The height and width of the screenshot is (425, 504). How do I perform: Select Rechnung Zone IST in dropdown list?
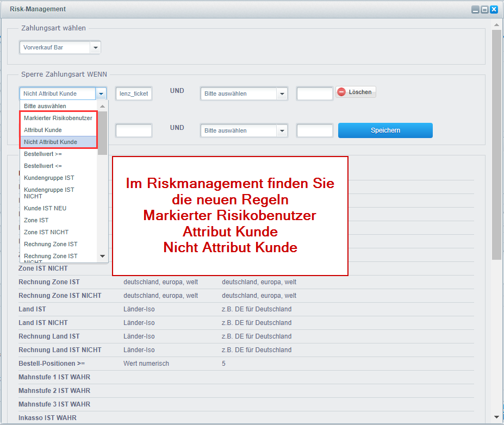[58, 244]
